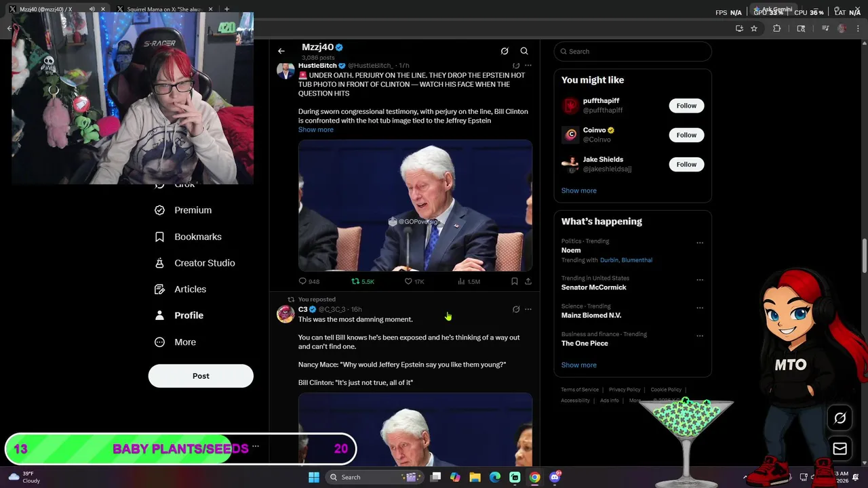The height and width of the screenshot is (488, 868).
Task: Open Accessibility footer link
Action: click(x=575, y=401)
